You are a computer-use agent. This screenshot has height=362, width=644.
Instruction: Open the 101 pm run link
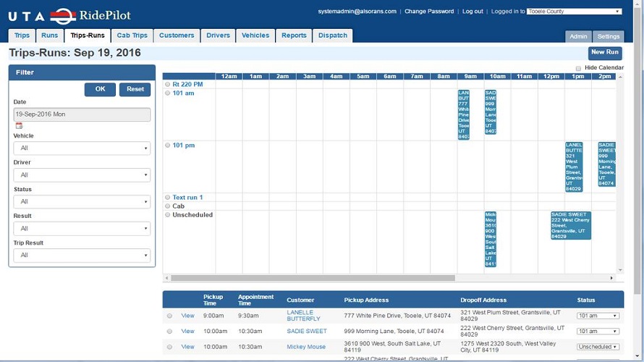[x=184, y=145]
